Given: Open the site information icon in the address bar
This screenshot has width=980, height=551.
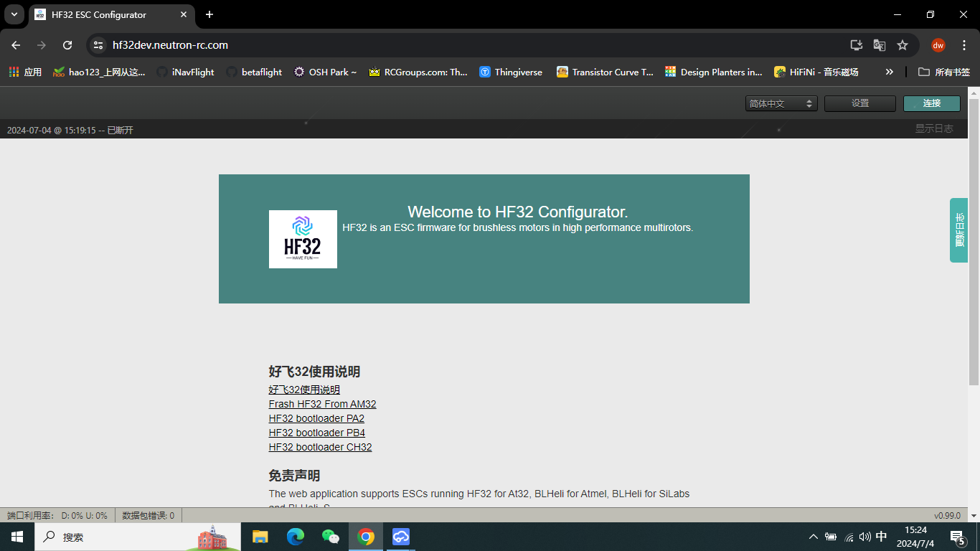Looking at the screenshot, I should (99, 45).
